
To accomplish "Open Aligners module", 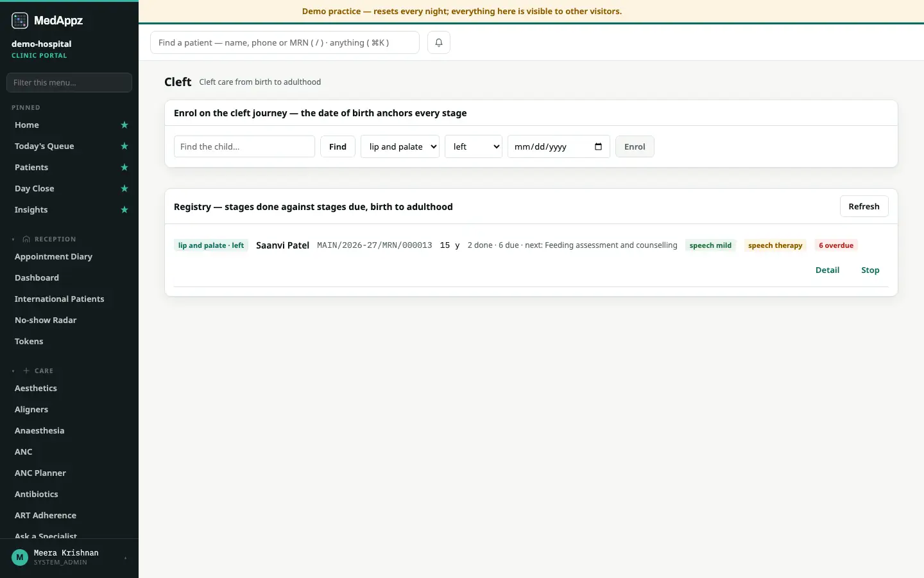I will [x=31, y=410].
